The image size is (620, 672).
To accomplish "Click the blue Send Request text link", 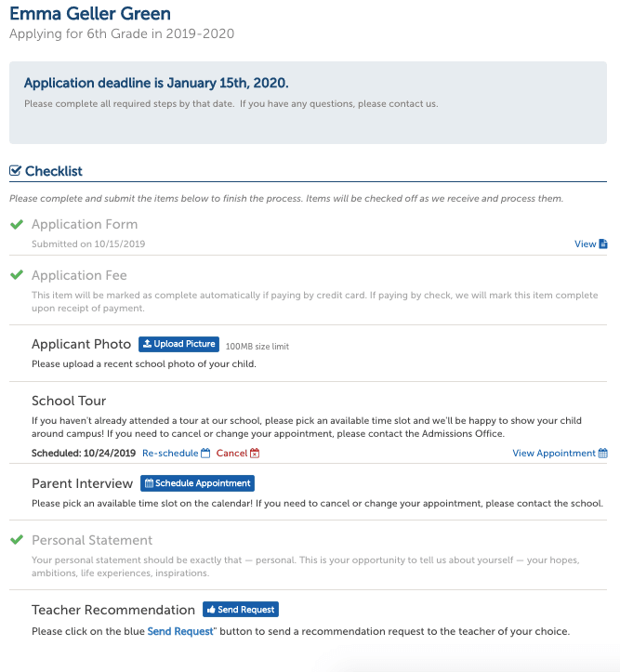I will (178, 632).
